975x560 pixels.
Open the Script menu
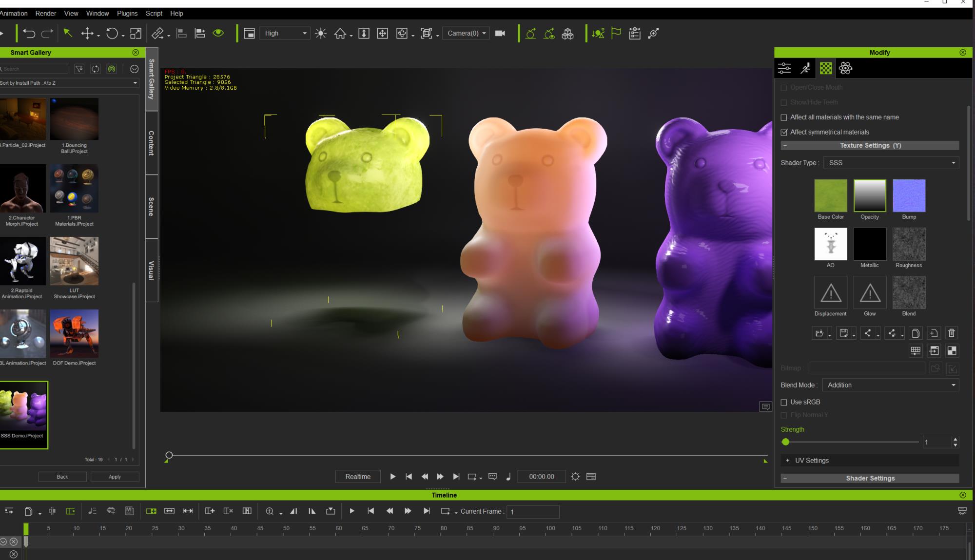[154, 13]
